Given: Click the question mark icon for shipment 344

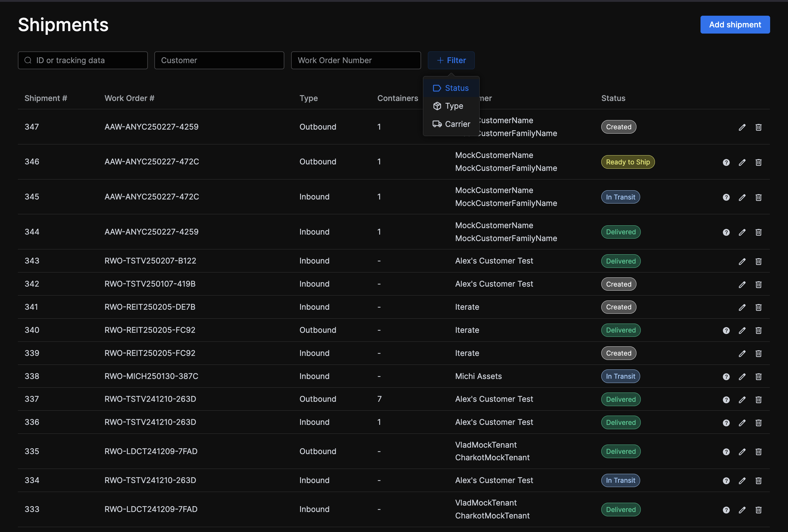Looking at the screenshot, I should pyautogui.click(x=726, y=232).
